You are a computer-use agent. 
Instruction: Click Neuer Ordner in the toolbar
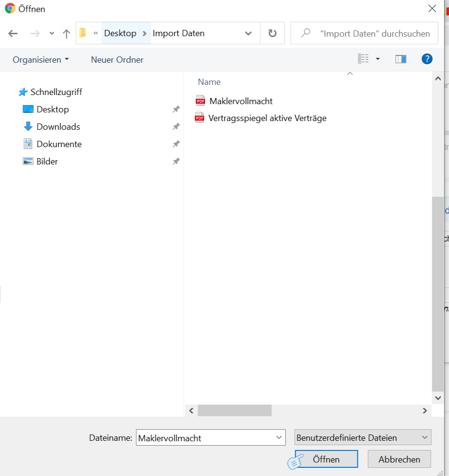point(117,60)
